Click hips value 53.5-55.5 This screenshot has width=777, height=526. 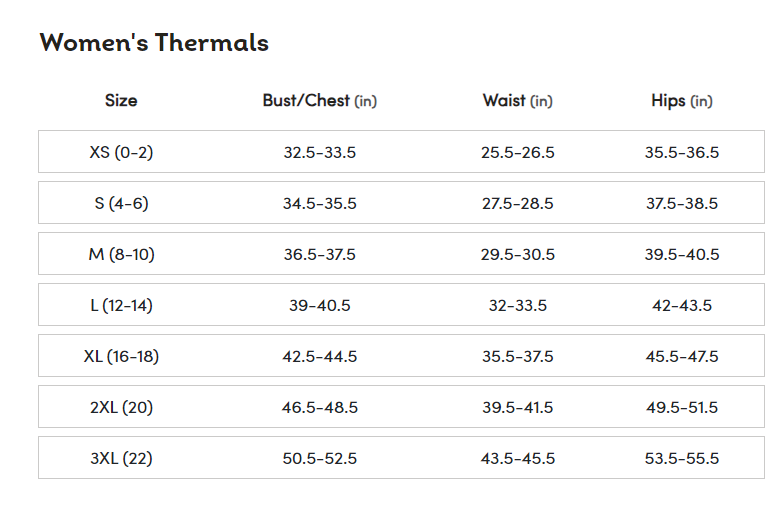(681, 459)
